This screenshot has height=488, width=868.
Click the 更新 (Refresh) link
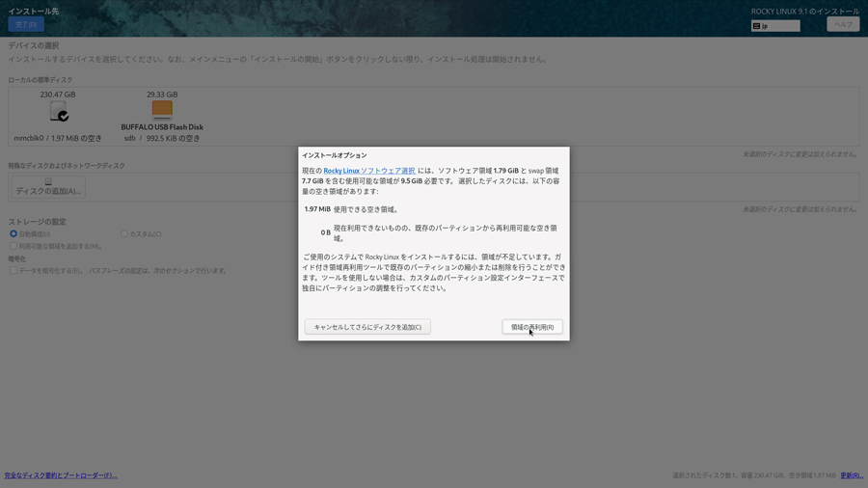851,475
